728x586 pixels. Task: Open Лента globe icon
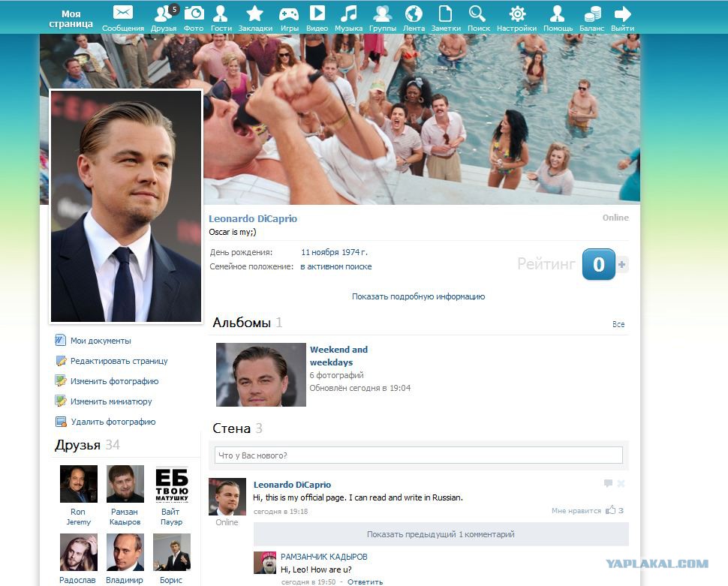(414, 13)
